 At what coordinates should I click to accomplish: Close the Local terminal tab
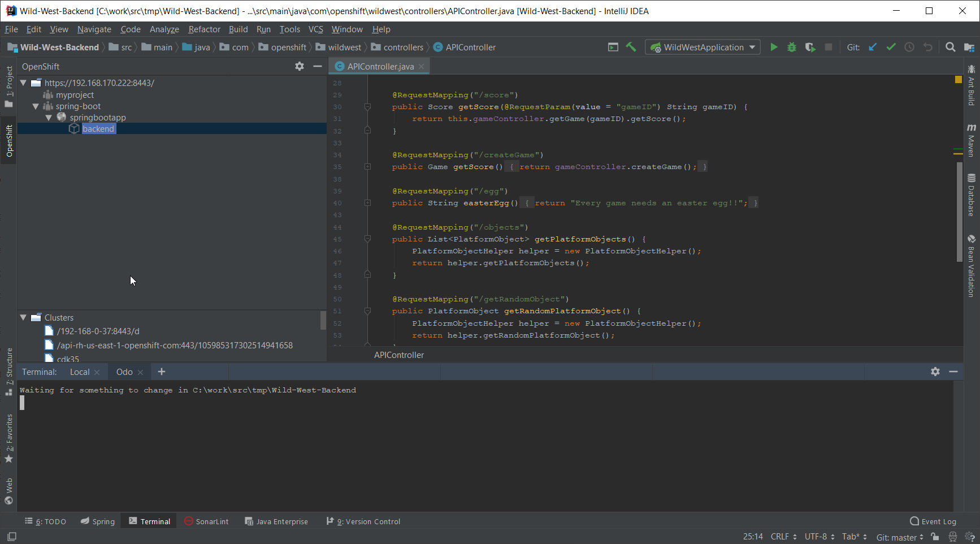pyautogui.click(x=97, y=372)
